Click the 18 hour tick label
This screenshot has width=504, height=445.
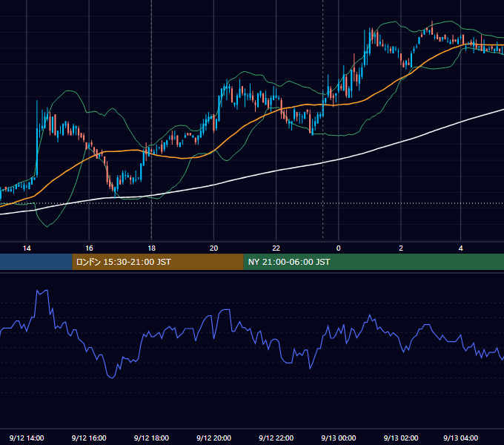click(151, 248)
